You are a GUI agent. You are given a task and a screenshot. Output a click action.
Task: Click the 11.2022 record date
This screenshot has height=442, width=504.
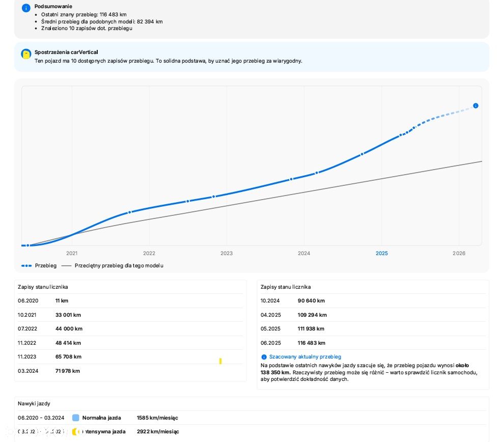[x=26, y=343]
